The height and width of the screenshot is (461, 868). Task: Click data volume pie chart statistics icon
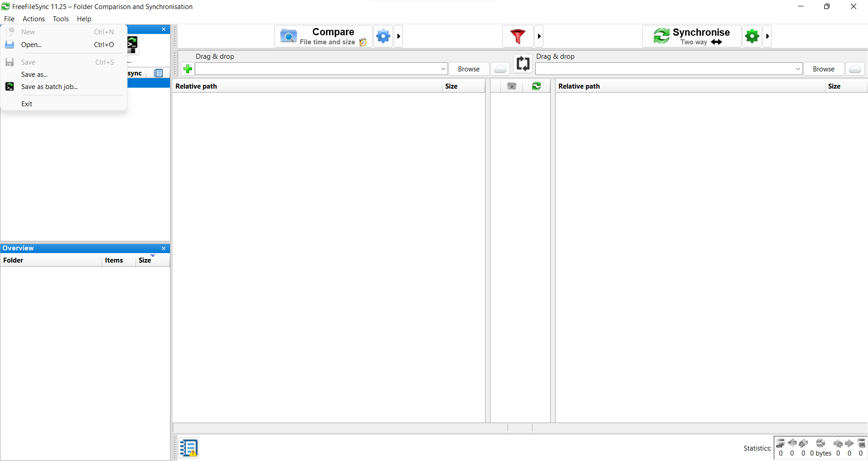[x=821, y=443]
